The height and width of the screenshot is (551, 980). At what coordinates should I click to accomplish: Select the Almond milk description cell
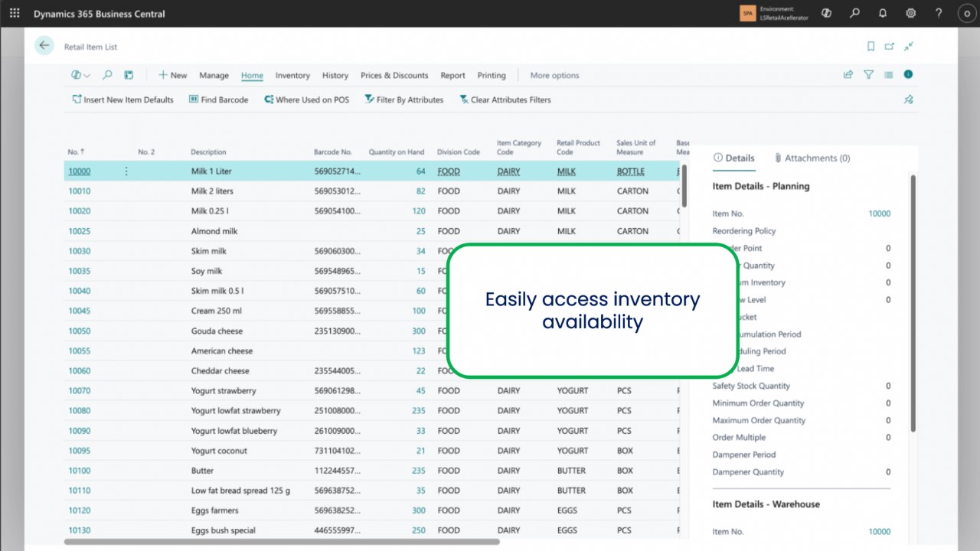click(214, 231)
